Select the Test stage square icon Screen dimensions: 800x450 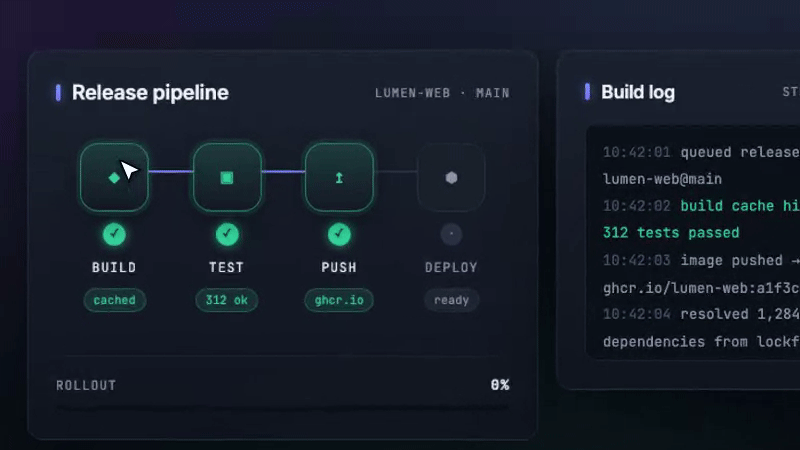227,178
